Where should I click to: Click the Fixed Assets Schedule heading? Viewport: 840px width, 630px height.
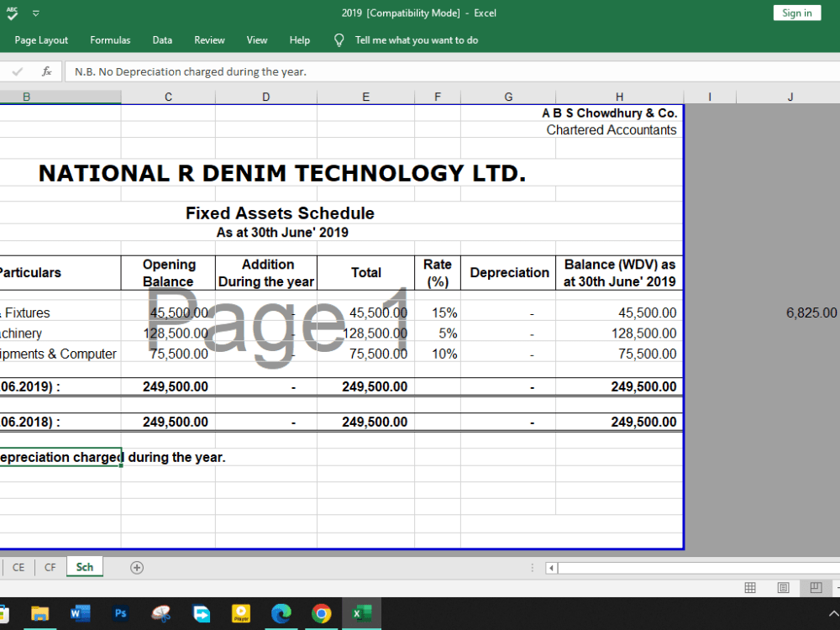pyautogui.click(x=280, y=213)
